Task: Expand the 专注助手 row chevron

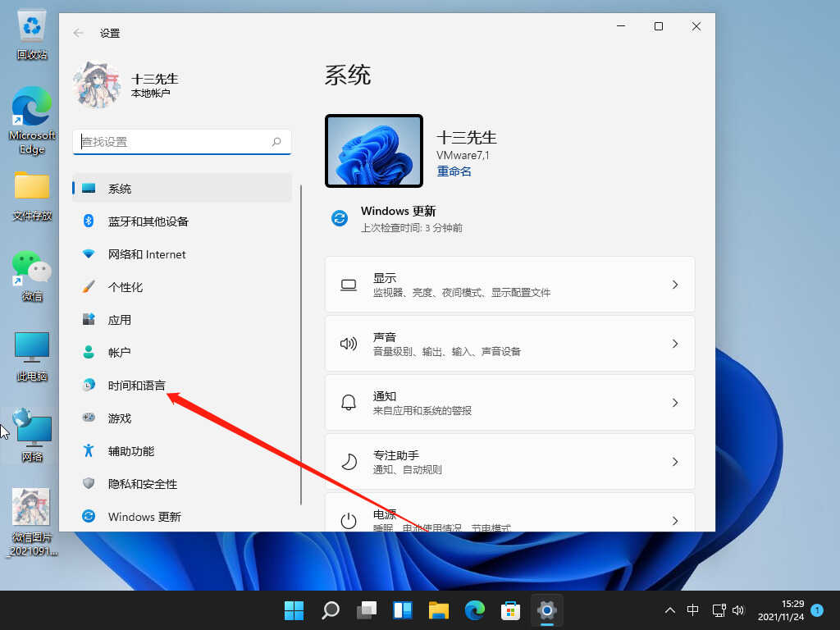Action: pyautogui.click(x=675, y=462)
